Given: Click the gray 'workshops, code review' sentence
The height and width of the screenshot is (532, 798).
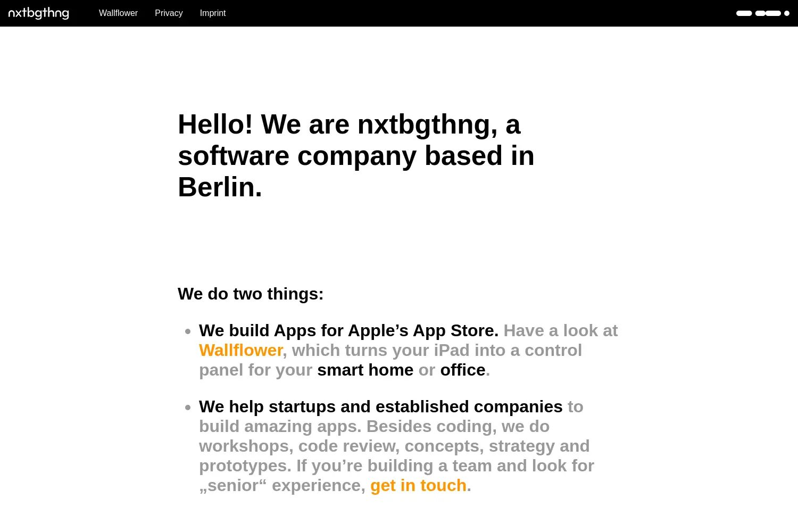Looking at the screenshot, I should click(x=394, y=446).
